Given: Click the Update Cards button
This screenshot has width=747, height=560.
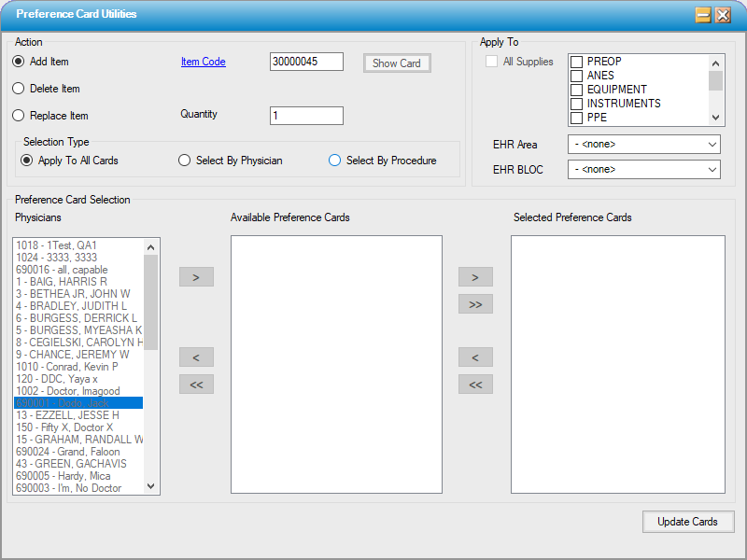Looking at the screenshot, I should (688, 522).
